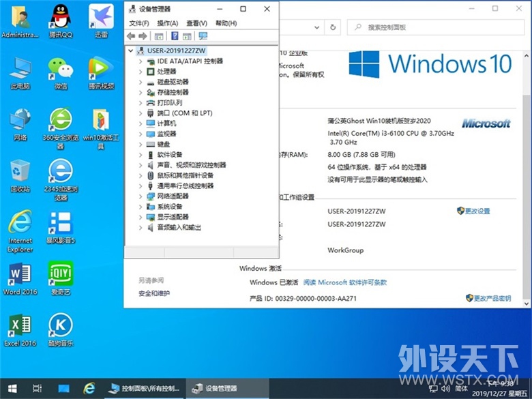Select the 音频输入和输出 tree item
This screenshot has width=532, height=399.
click(x=179, y=227)
